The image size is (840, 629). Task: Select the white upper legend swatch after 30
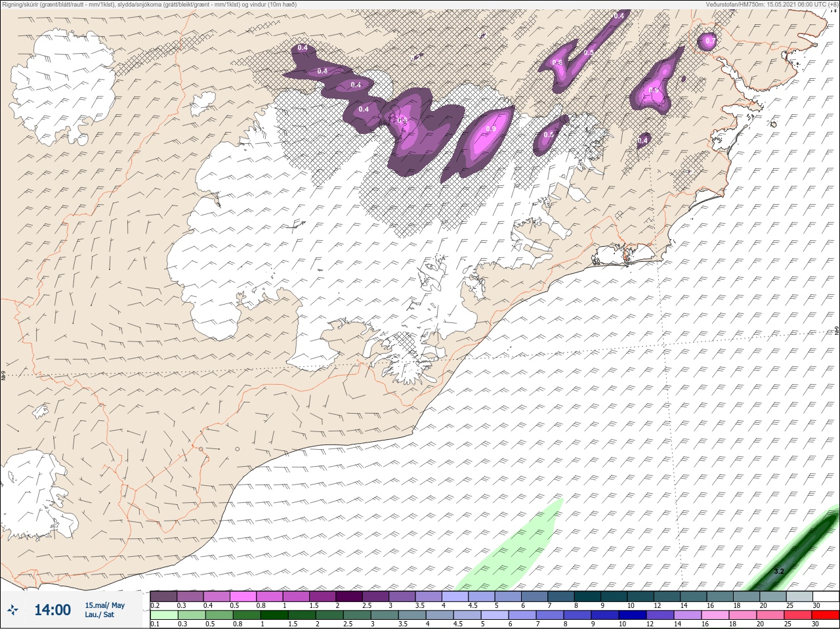click(826, 596)
